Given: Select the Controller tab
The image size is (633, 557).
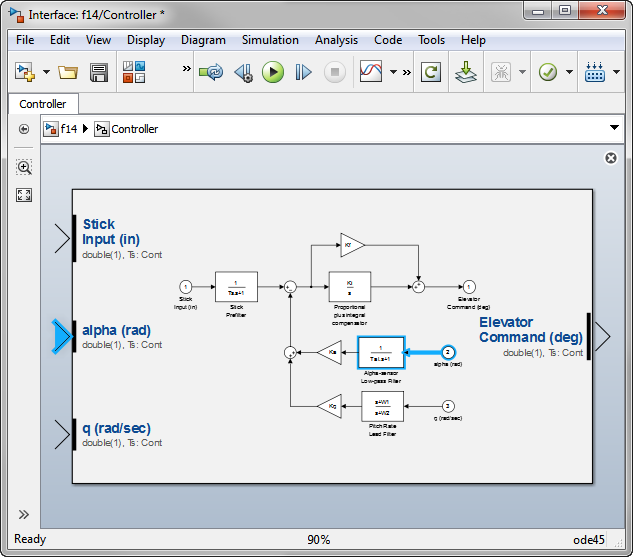Looking at the screenshot, I should 43,104.
